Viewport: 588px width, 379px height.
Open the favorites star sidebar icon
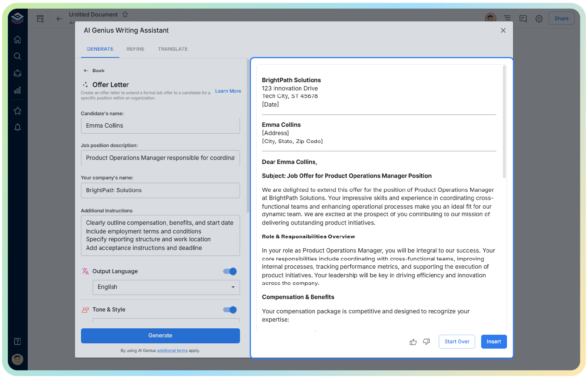pyautogui.click(x=17, y=111)
